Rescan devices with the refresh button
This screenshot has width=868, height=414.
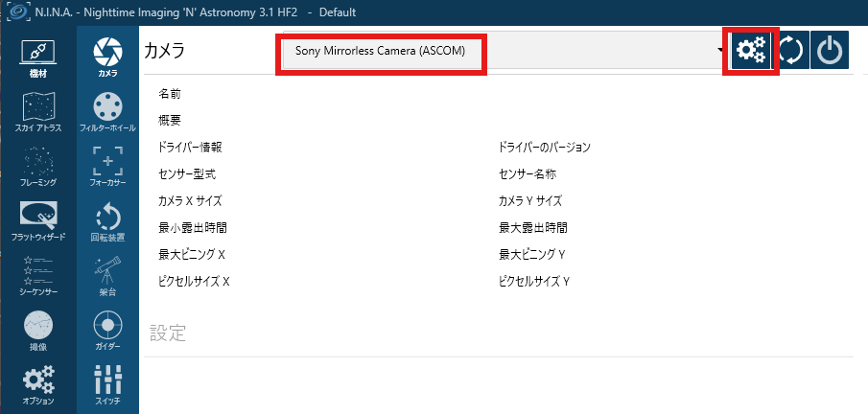coord(790,51)
